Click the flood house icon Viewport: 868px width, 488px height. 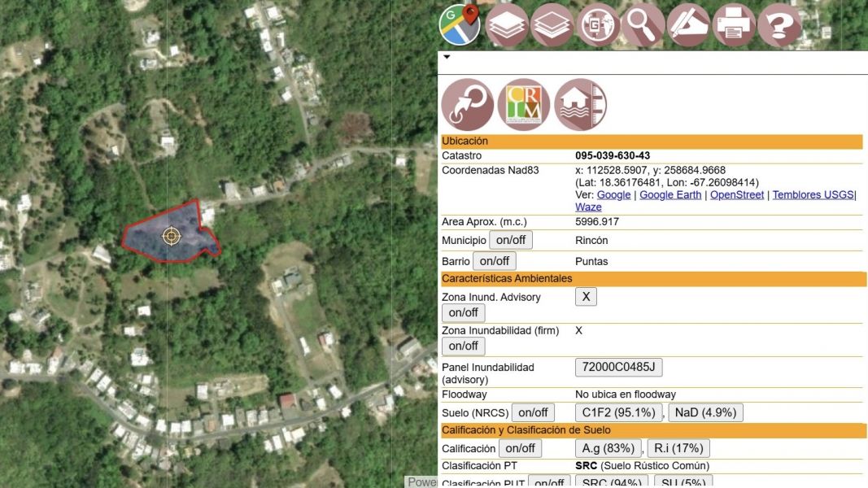[x=580, y=105]
